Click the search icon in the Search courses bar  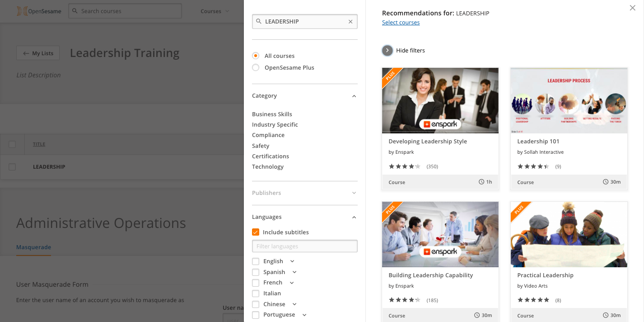point(75,11)
